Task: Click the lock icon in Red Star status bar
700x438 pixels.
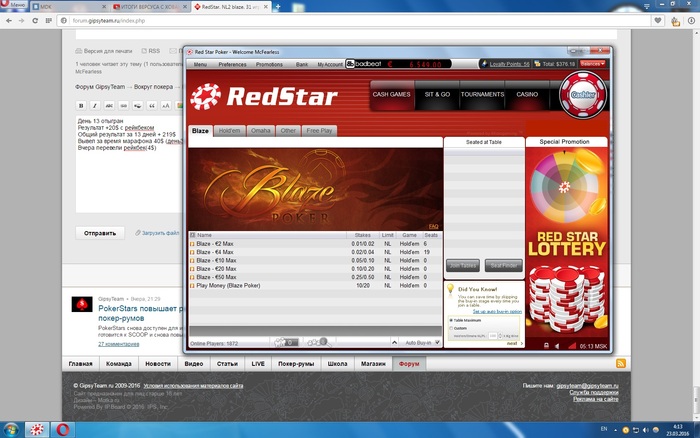Action: tap(546, 346)
